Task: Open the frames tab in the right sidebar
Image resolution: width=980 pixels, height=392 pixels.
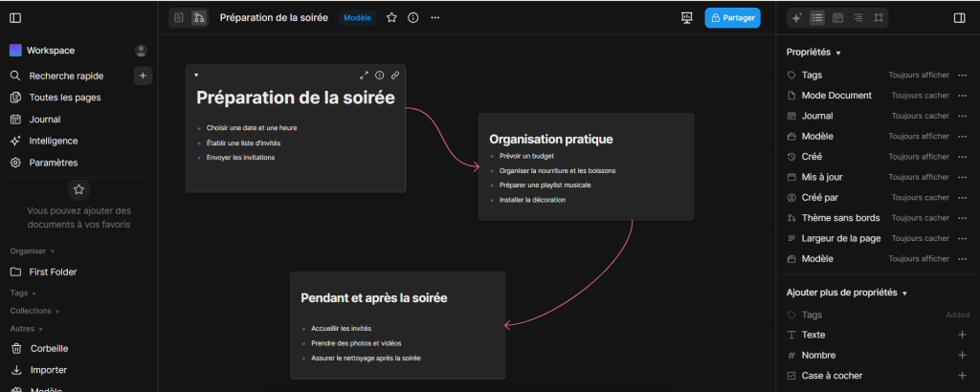Action: [x=878, y=17]
